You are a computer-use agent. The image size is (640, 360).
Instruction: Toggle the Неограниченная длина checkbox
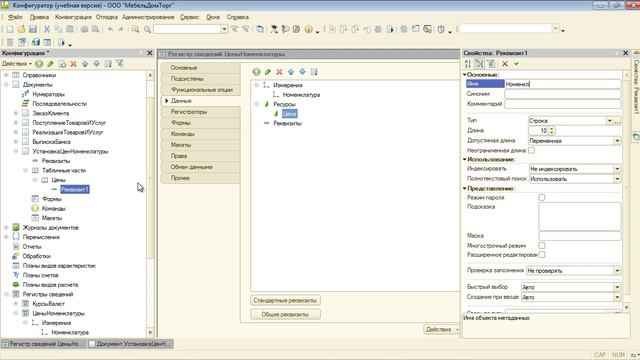tap(531, 150)
